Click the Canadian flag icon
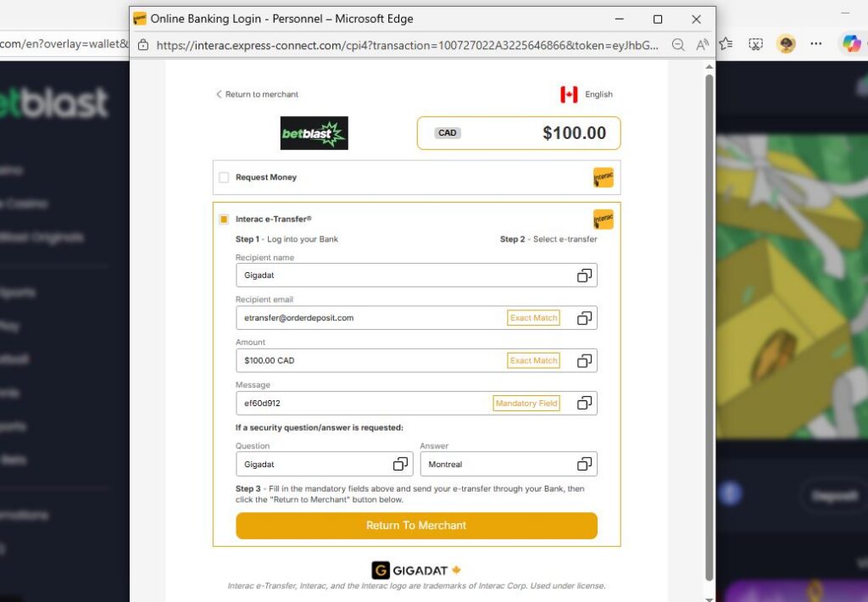This screenshot has width=868, height=602. (x=569, y=94)
